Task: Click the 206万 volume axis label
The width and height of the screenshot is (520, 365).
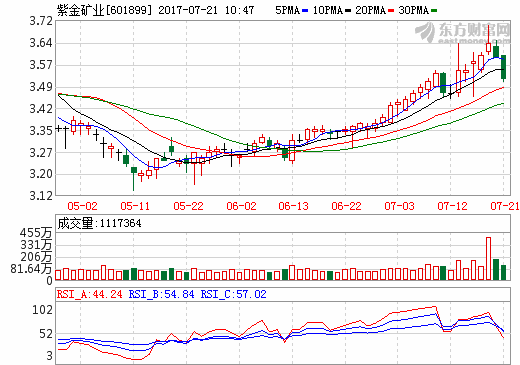Action: (36, 257)
